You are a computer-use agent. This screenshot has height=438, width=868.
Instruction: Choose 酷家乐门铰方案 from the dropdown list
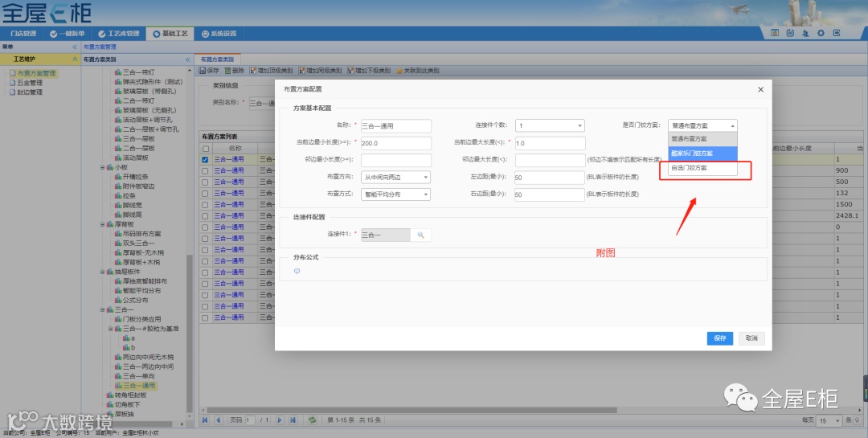(702, 154)
